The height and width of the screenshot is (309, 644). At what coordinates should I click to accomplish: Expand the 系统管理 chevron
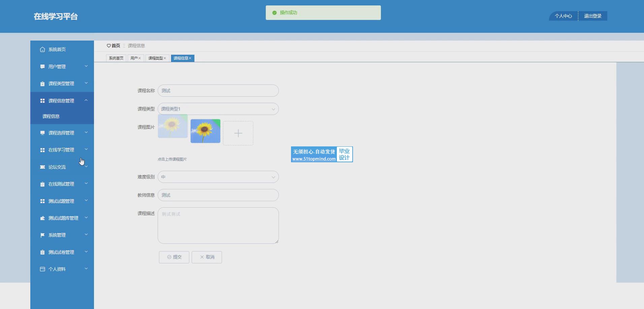[x=86, y=234]
